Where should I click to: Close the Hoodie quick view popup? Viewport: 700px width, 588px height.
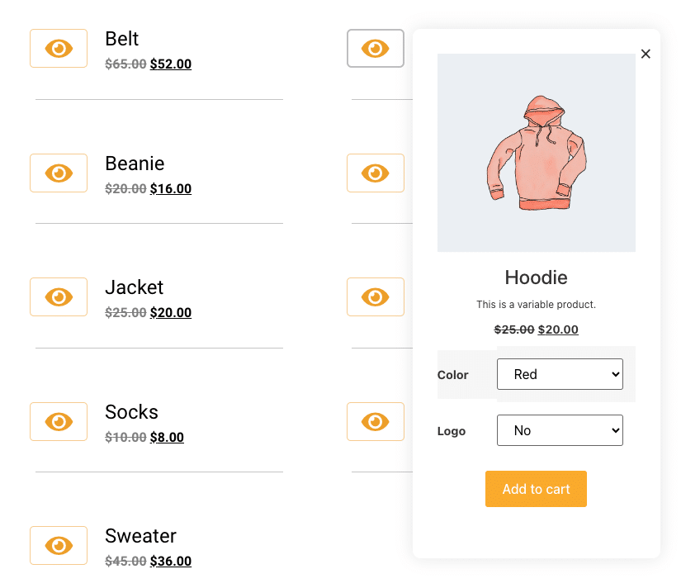click(646, 54)
